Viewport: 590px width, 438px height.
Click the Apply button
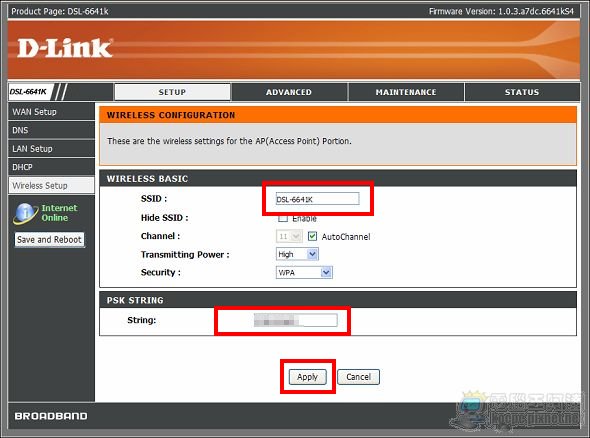click(x=307, y=377)
